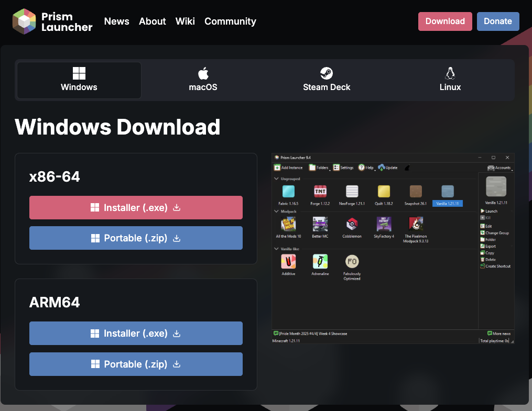Image resolution: width=532 pixels, height=411 pixels.
Task: Click Delete in the preview sidebar
Action: coord(488,260)
